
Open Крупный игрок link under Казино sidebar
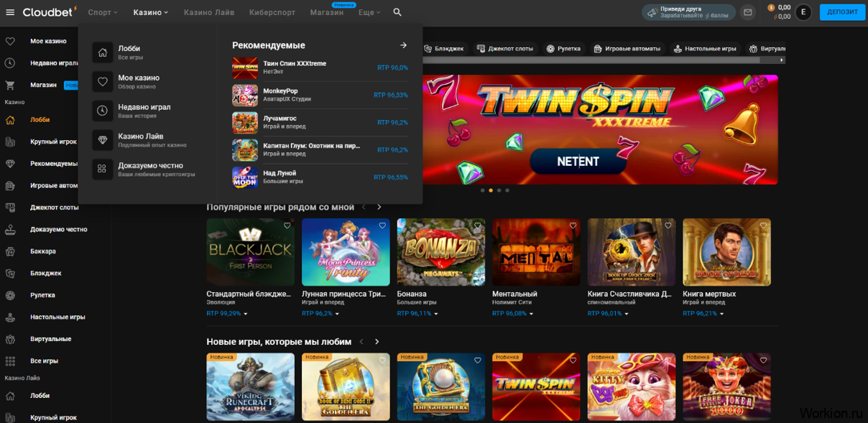[53, 141]
